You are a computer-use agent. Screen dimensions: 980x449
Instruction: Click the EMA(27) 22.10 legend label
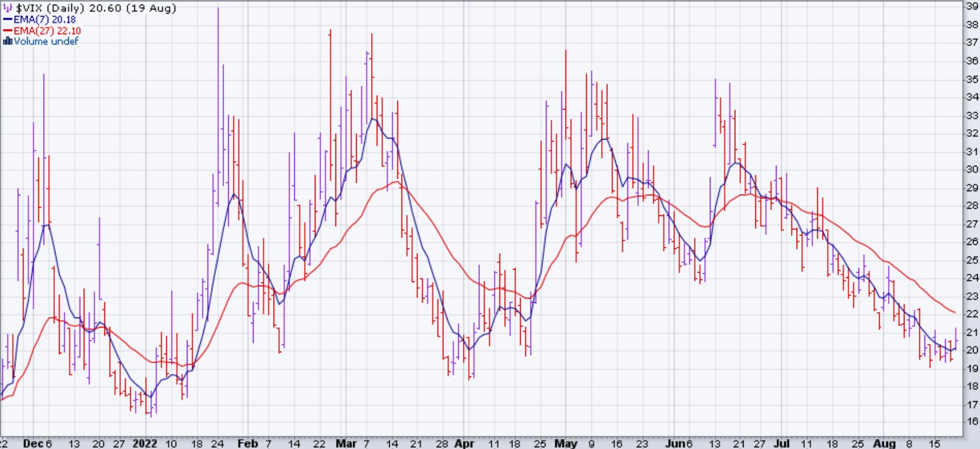click(x=47, y=31)
